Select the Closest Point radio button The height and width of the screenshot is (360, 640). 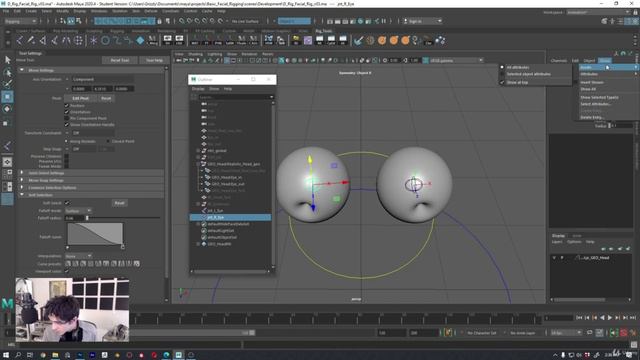(108, 141)
